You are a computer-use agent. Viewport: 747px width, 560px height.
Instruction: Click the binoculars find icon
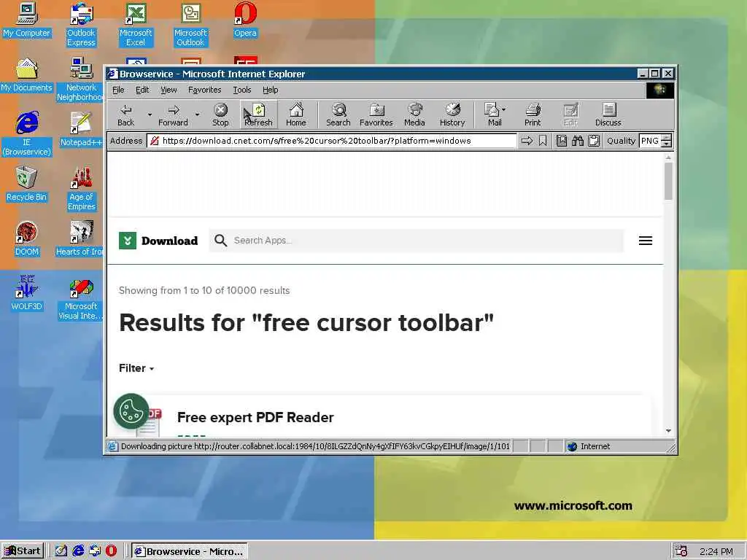pos(578,141)
